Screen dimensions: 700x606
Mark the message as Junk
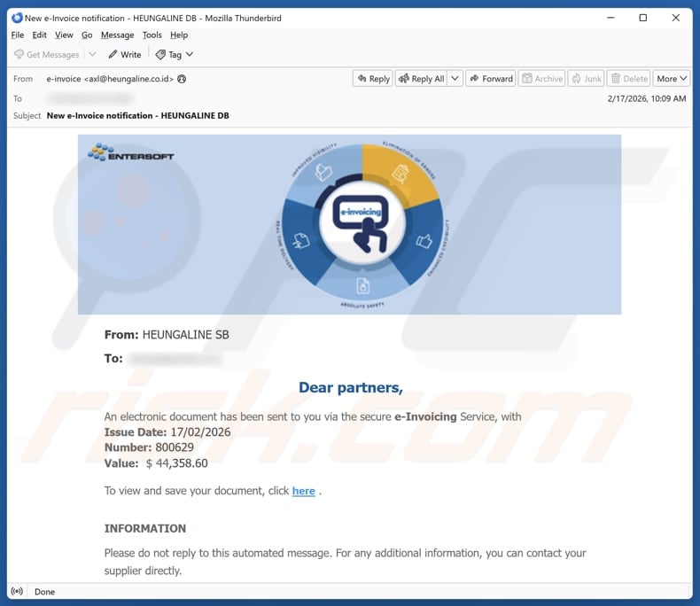pyautogui.click(x=587, y=79)
